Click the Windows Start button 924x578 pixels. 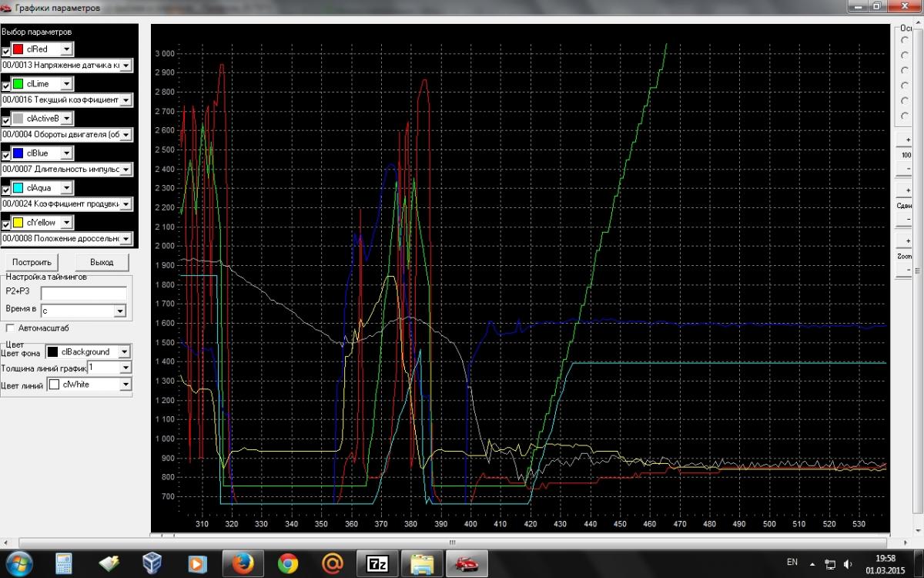pos(18,563)
